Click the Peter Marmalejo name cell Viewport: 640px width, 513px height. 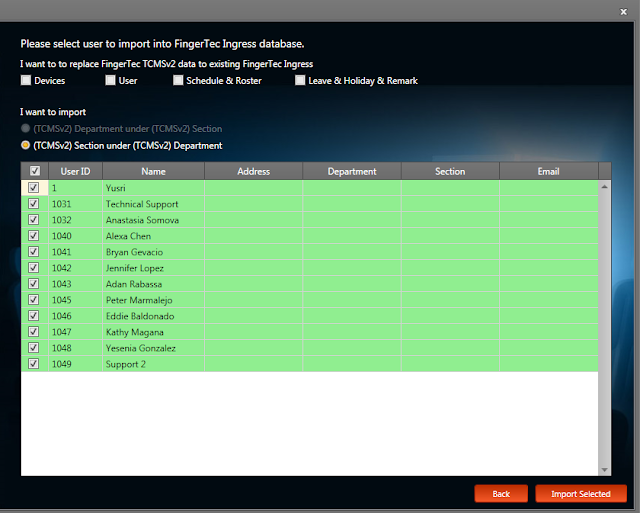pyautogui.click(x=153, y=300)
